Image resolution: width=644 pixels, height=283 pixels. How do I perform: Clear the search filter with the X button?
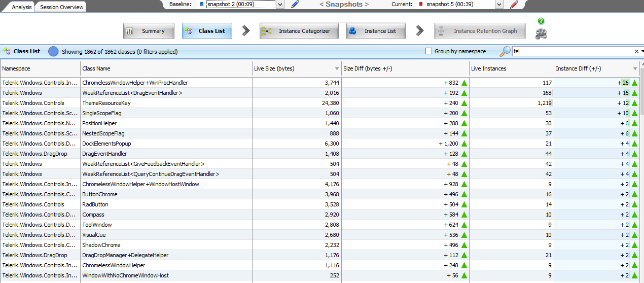[636, 51]
